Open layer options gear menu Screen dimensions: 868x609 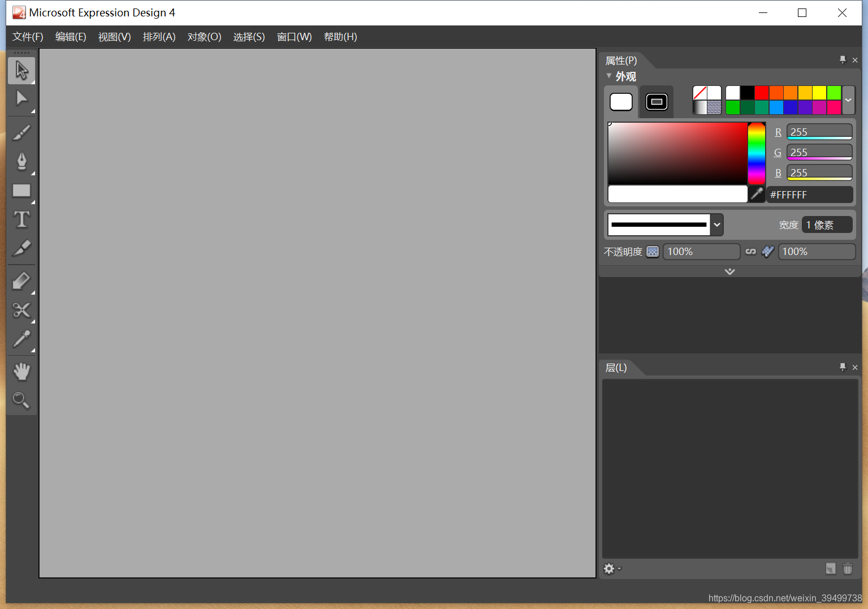coord(612,569)
